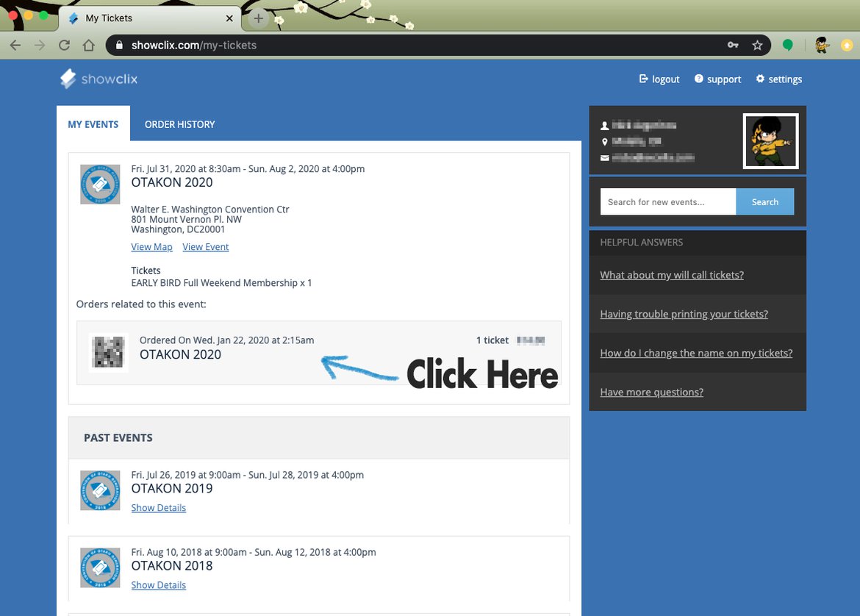Click the '1 ticket' label on the order
The width and height of the screenshot is (860, 616).
tap(492, 340)
